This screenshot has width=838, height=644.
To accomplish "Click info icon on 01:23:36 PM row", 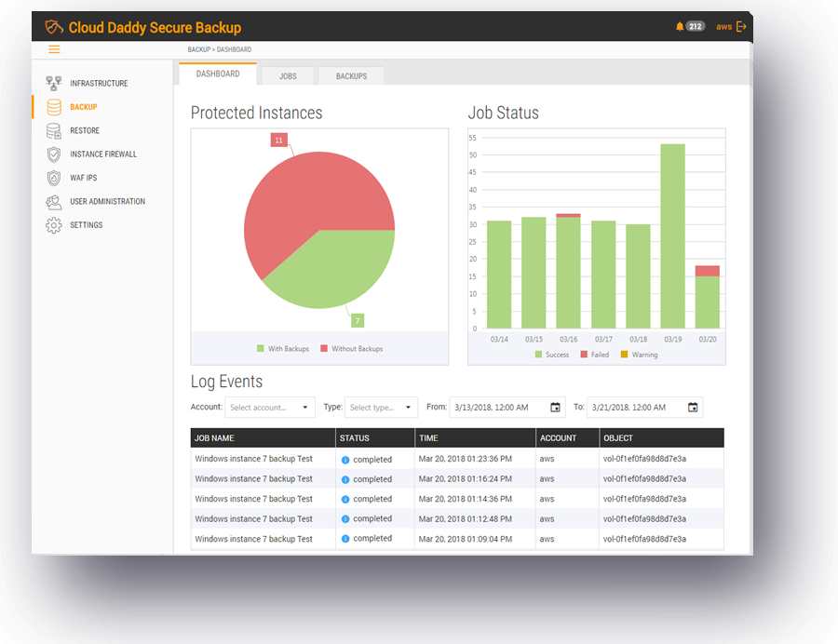I will coord(345,460).
